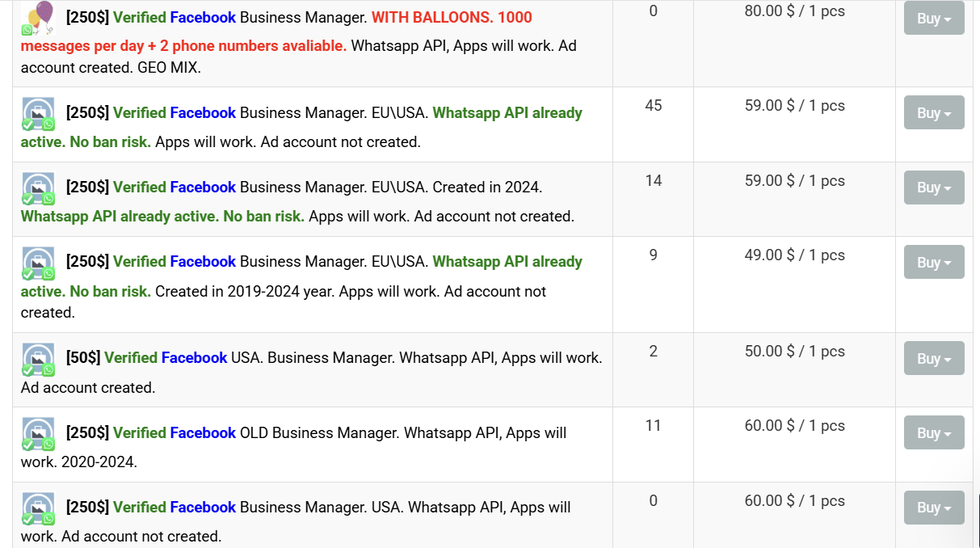Screen dimensions: 980x548
Task: Click the product icon of OLD Business Manager listing
Action: pyautogui.click(x=38, y=433)
